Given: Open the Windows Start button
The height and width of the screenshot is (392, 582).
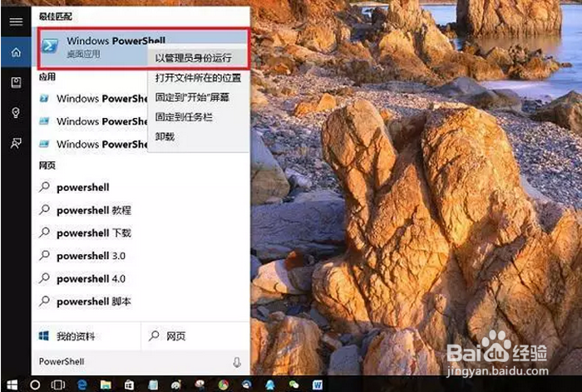Looking at the screenshot, I should (12, 385).
